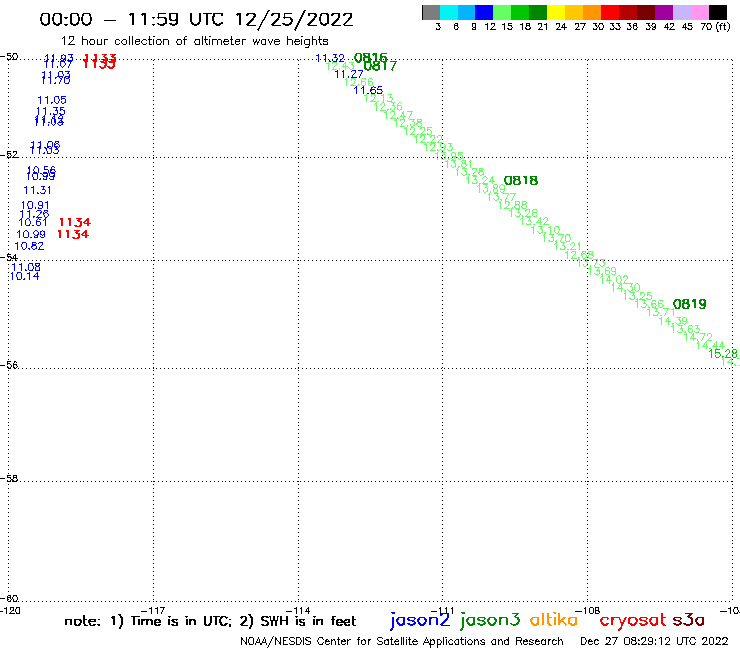Click the 11.08 wave height value
The height and width of the screenshot is (650, 740).
(x=26, y=267)
